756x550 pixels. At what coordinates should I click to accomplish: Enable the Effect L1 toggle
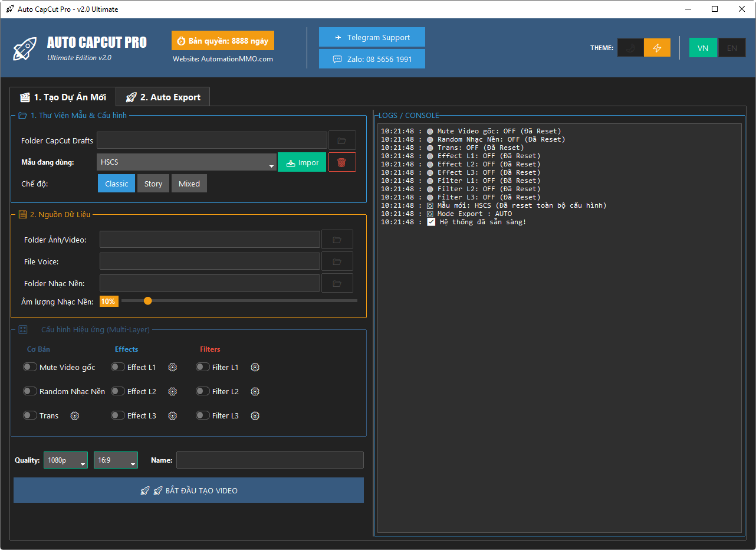click(118, 367)
